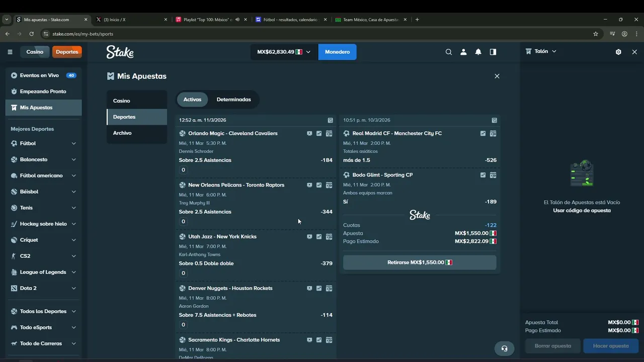Open Eventos en Vivo in sidebar

(43, 75)
